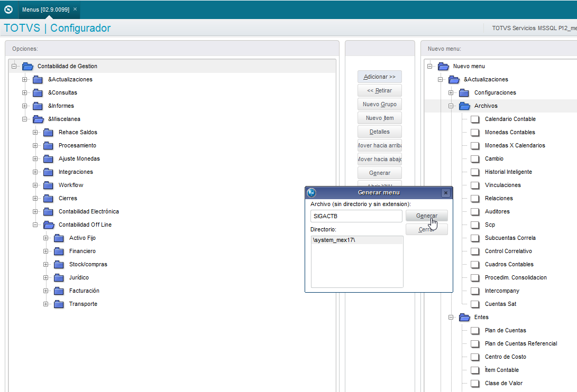This screenshot has width=577, height=392.
Task: Click the Rehace Saldos folder icon
Action: [48, 133]
